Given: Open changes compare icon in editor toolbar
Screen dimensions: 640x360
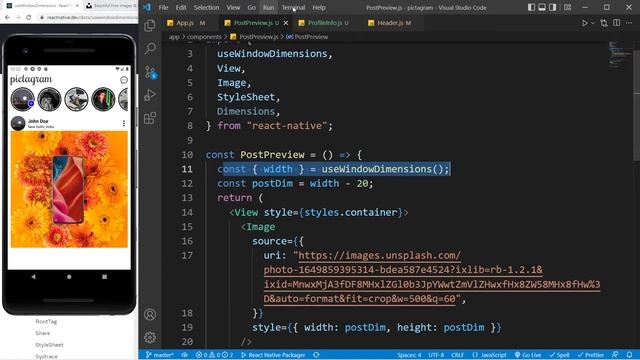Looking at the screenshot, I should coord(604,23).
